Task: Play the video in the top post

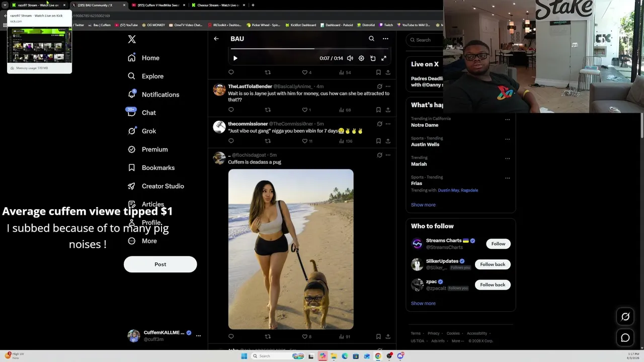Action: (235, 58)
